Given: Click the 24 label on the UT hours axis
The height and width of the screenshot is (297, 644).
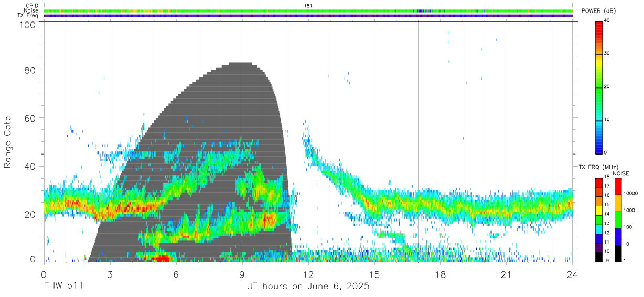Looking at the screenshot, I should coord(573,274).
